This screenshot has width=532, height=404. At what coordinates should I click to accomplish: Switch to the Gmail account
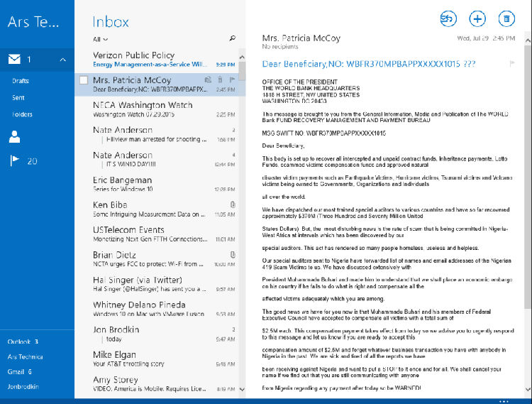[x=19, y=371]
